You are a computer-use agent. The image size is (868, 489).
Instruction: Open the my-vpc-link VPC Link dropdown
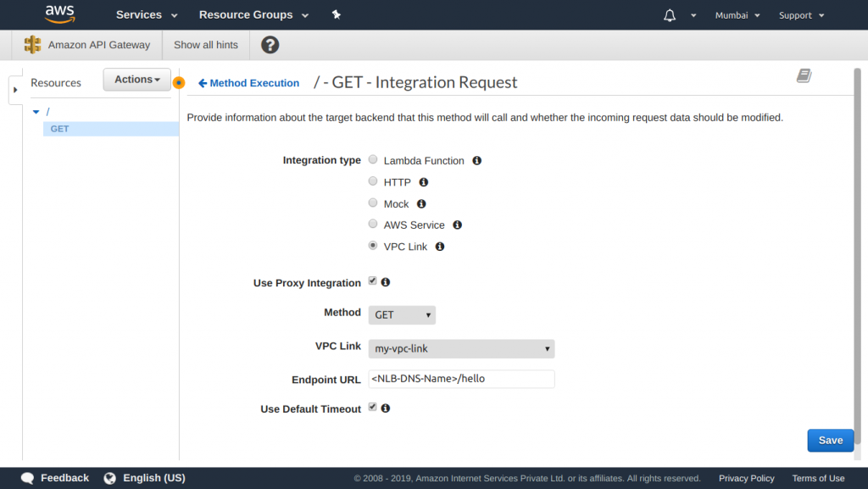pyautogui.click(x=461, y=348)
